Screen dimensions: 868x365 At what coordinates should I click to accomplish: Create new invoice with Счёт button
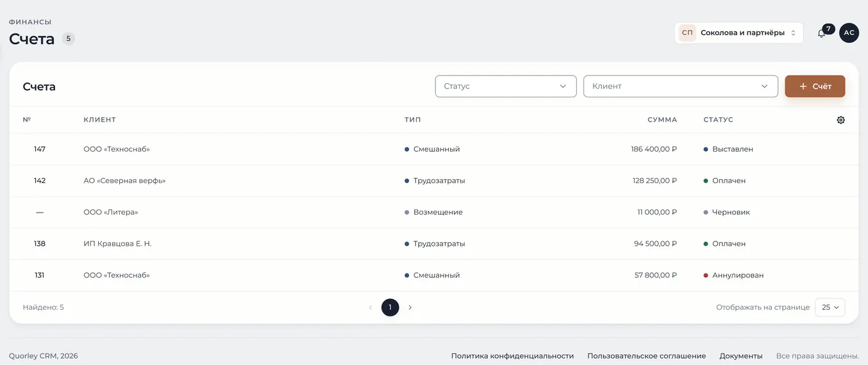point(815,86)
